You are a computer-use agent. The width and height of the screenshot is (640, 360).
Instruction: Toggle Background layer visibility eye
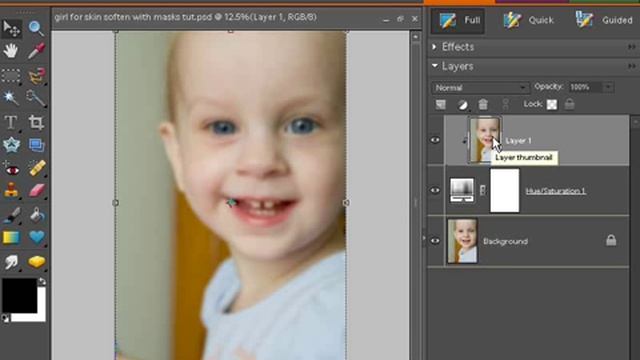click(435, 241)
